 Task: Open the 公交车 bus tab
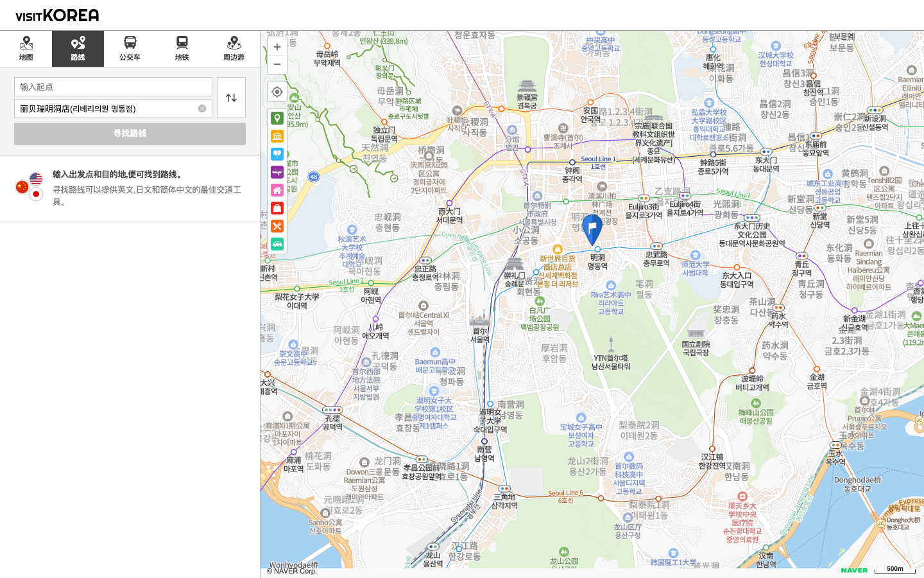pyautogui.click(x=130, y=48)
